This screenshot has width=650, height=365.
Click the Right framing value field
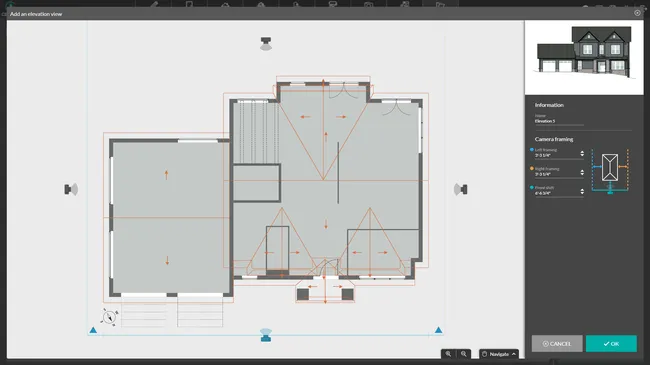click(x=556, y=174)
